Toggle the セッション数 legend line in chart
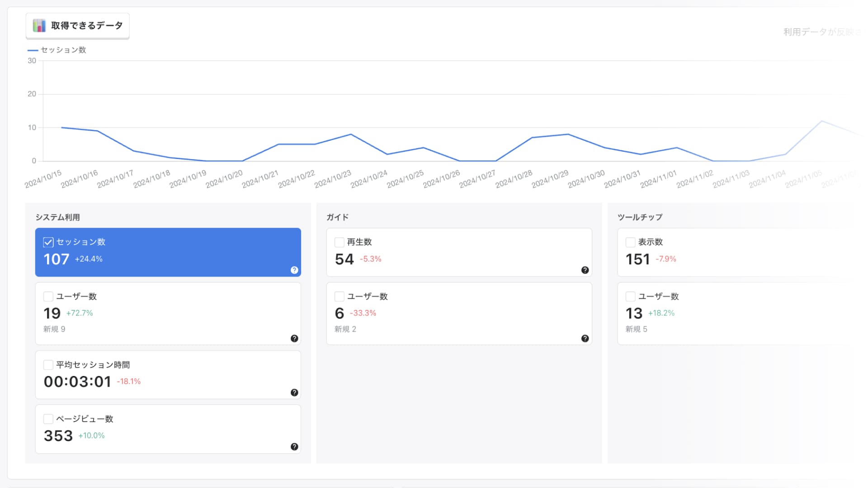This screenshot has height=488, width=868. pyautogui.click(x=57, y=50)
